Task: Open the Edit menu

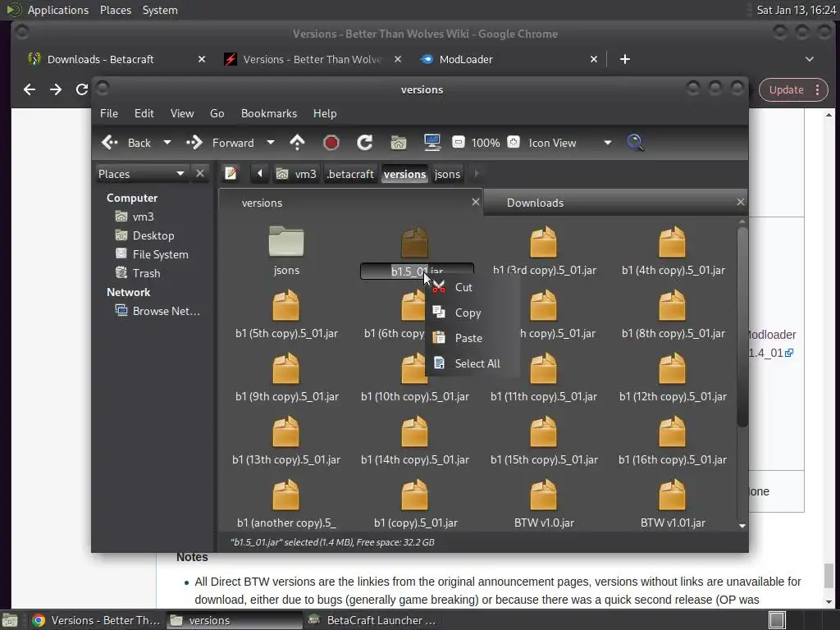Action: [x=144, y=113]
